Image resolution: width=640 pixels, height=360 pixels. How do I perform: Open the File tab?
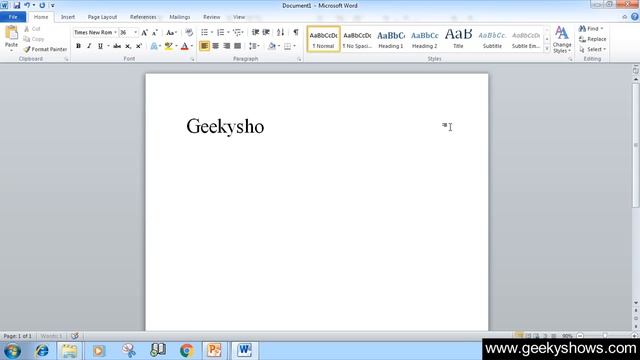click(13, 17)
